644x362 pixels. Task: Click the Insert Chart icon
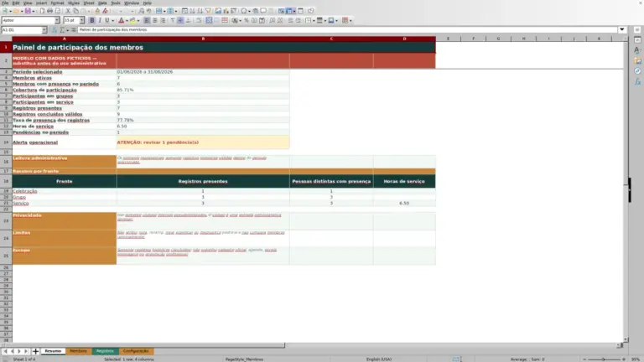click(x=226, y=11)
